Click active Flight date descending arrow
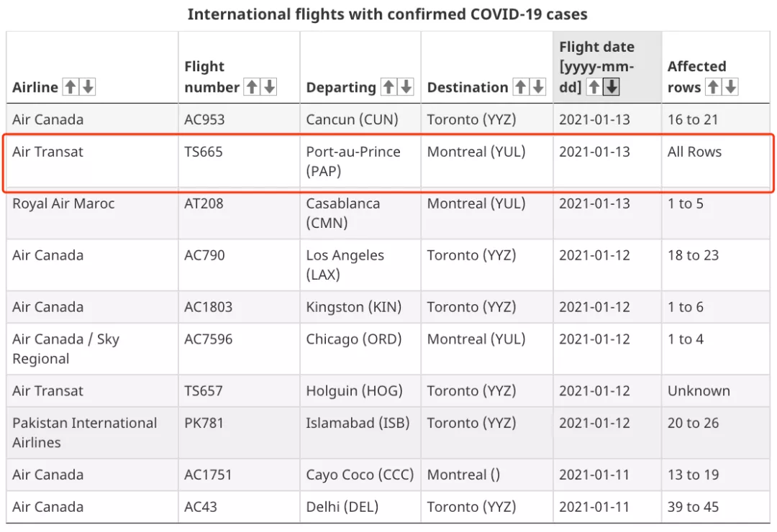Image resolution: width=777 pixels, height=532 pixels. (x=612, y=87)
